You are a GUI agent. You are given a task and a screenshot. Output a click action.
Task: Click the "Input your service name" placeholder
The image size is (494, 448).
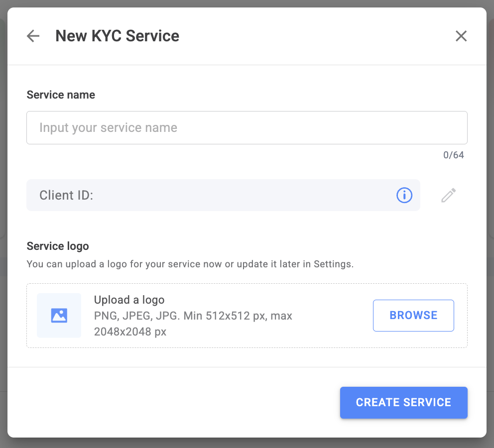click(108, 127)
